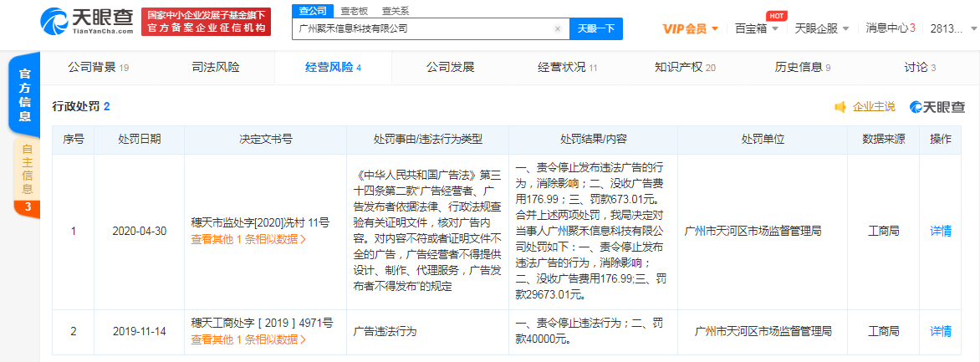Select 穗天市监处字[2020]洗村 11号 text
Image resolution: width=980 pixels, height=362 pixels.
pyautogui.click(x=260, y=222)
